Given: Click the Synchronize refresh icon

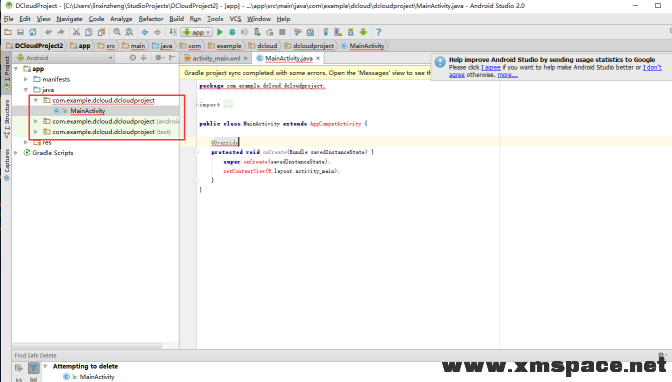Looking at the screenshot, I should coord(33,32).
